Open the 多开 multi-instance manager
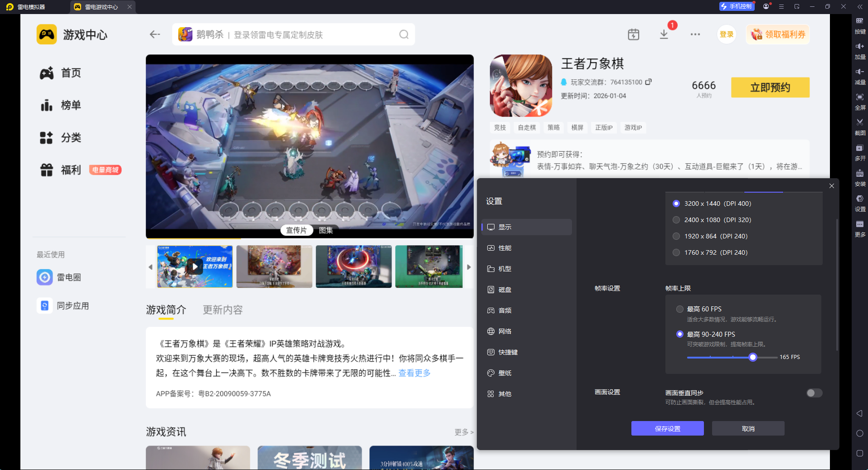 click(x=859, y=148)
